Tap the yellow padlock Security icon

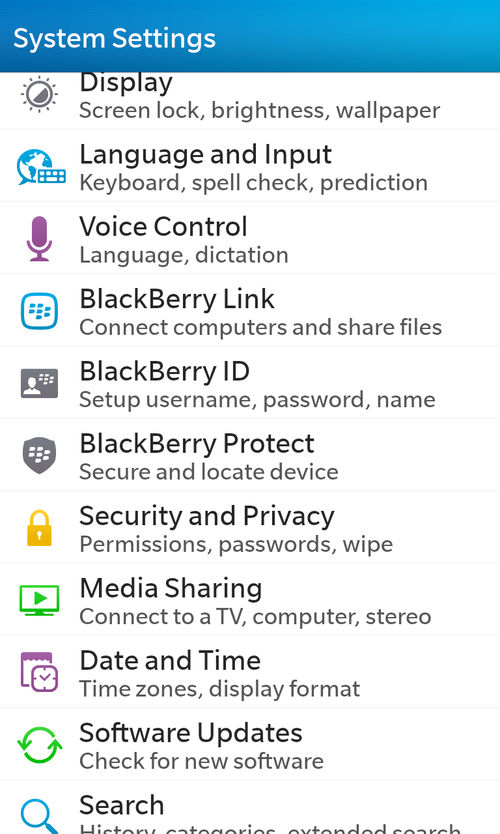(x=39, y=528)
